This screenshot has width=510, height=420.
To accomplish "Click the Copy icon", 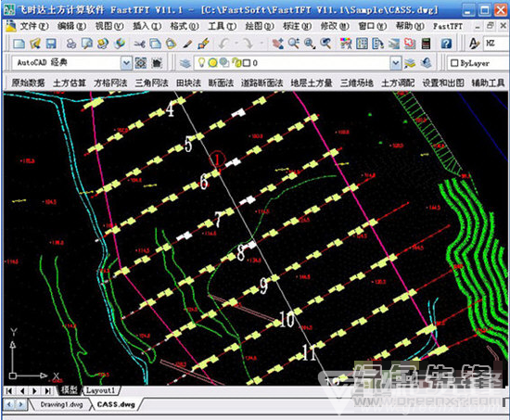I will (156, 44).
